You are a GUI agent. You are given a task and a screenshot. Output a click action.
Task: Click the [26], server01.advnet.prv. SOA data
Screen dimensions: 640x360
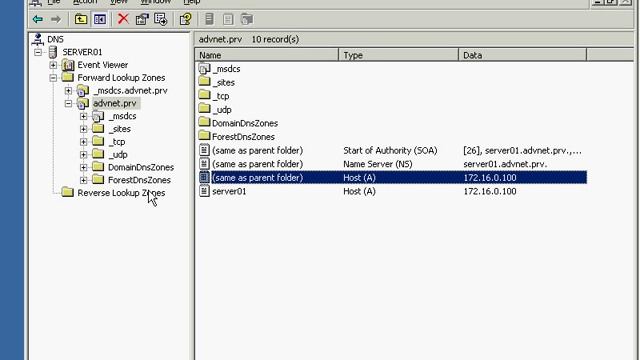[522, 151]
